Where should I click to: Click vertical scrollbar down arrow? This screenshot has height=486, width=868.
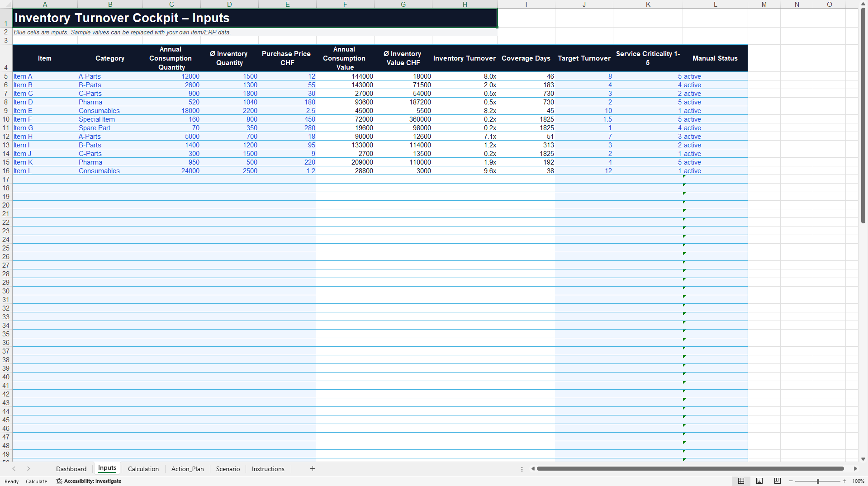[863, 459]
